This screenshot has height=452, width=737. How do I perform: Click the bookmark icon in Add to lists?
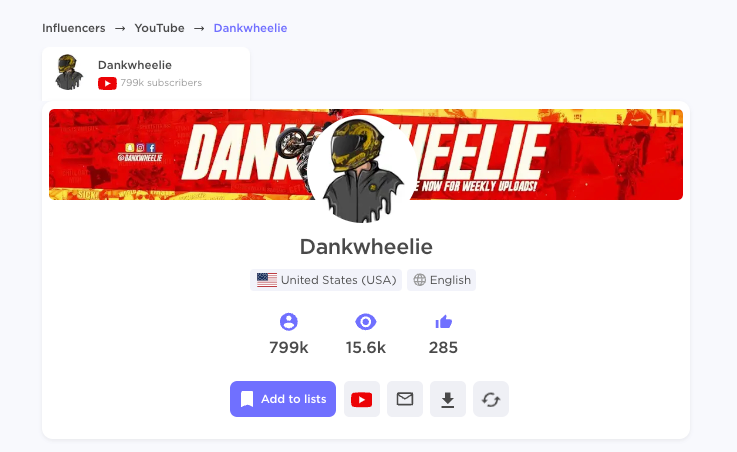[x=247, y=399]
